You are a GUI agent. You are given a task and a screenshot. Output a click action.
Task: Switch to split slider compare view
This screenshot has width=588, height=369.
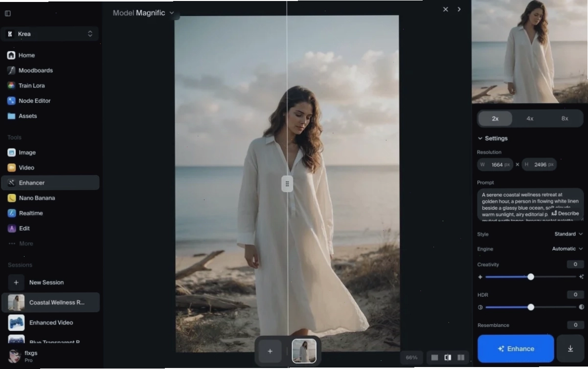[x=448, y=358]
